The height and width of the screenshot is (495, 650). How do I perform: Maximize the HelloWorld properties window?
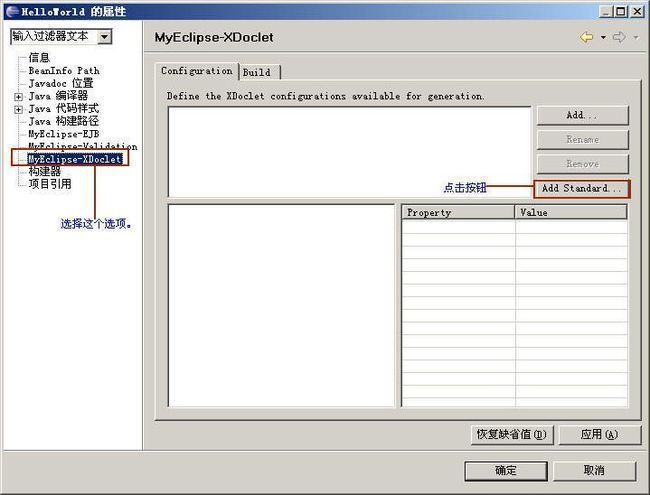click(x=621, y=12)
